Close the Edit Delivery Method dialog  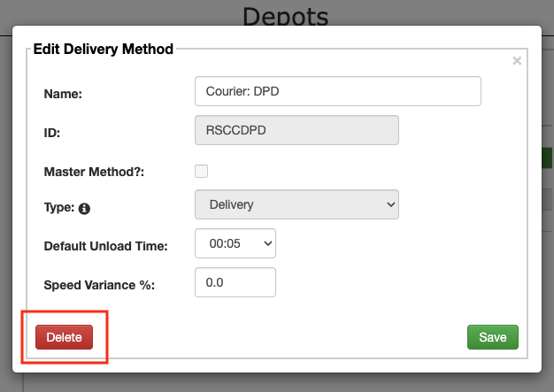point(517,61)
